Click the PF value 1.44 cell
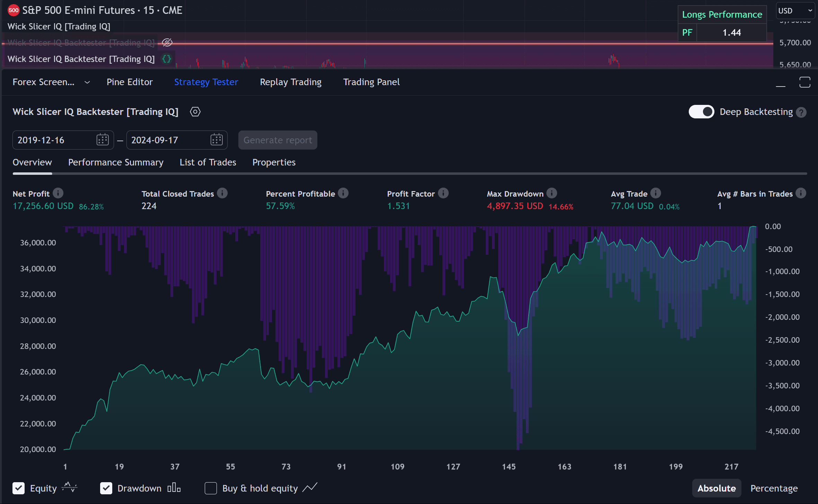Screen dimensions: 818x504 coord(731,33)
